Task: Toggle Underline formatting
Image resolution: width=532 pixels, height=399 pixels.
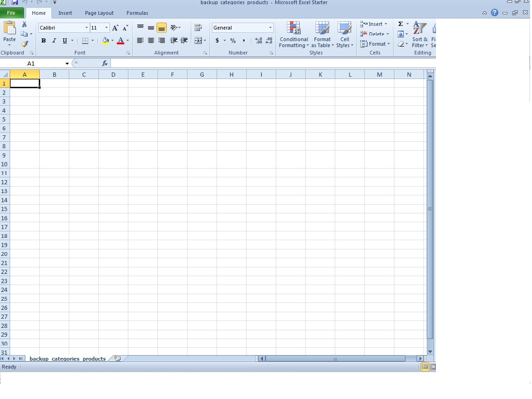Action: pos(65,41)
